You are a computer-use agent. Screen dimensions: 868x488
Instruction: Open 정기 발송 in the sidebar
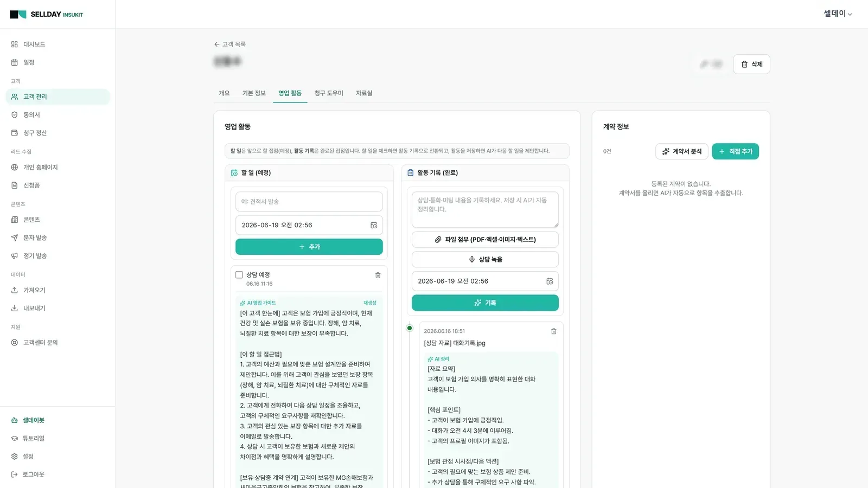point(58,256)
